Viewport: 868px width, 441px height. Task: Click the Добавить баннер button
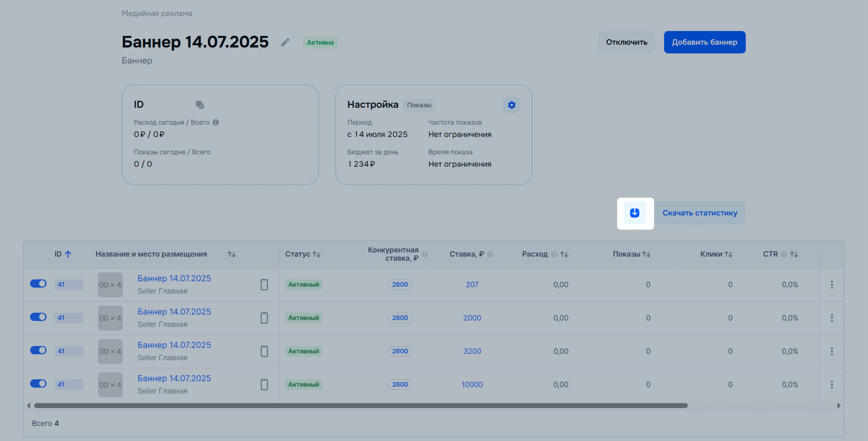coord(704,42)
